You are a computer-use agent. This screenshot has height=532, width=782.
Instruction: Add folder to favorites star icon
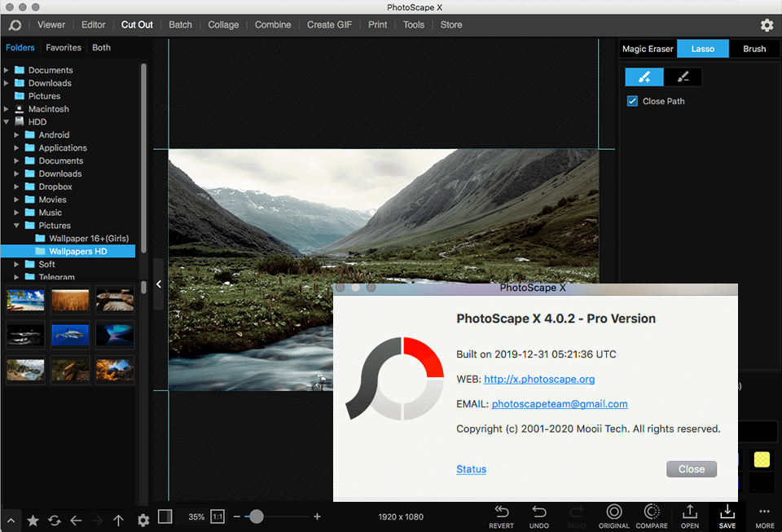33,521
